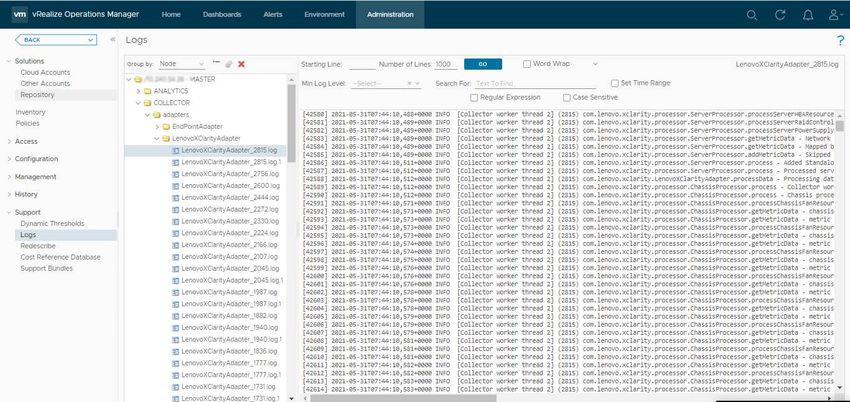Expand the History section in sidebar
Image resolution: width=850 pixels, height=402 pixels.
pyautogui.click(x=9, y=194)
